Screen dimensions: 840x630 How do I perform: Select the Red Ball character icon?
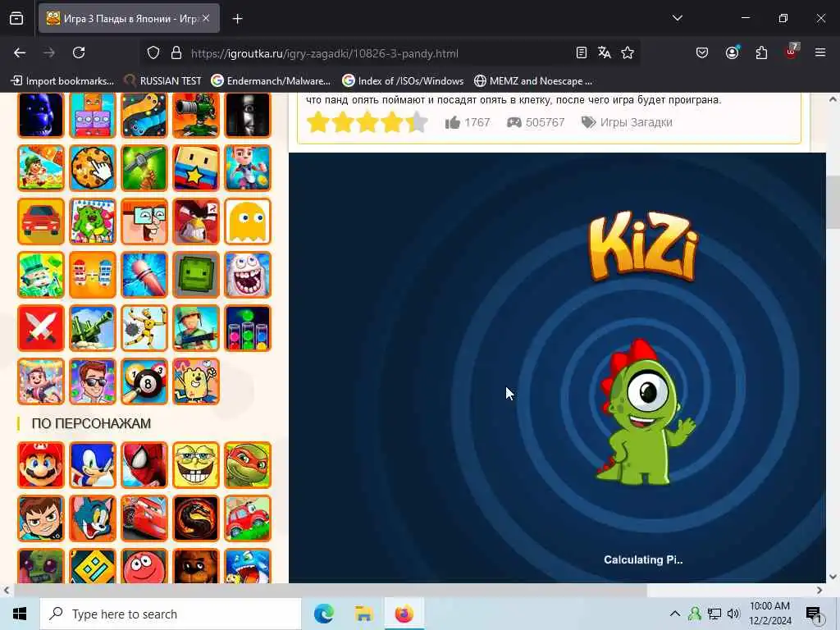click(144, 566)
